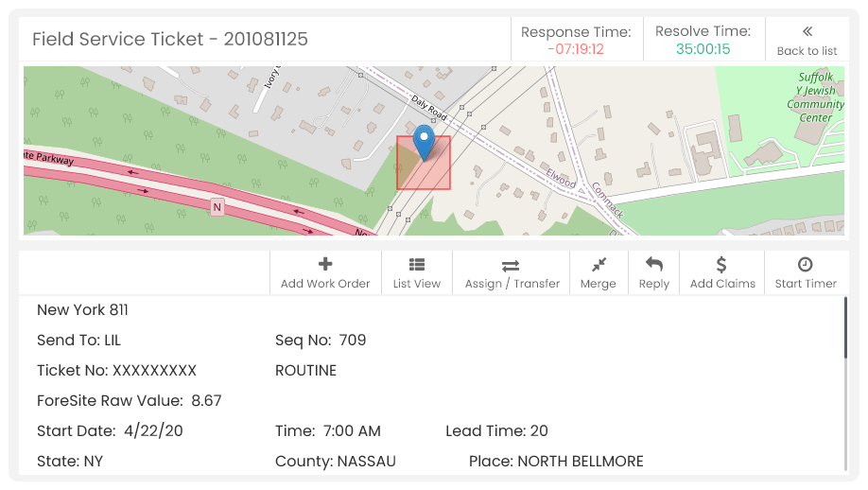
Task: Click the Resolve Time value 35:00:15
Action: tap(703, 49)
